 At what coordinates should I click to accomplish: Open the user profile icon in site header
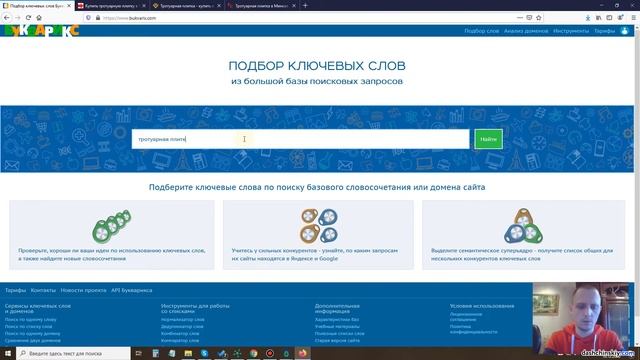624,31
